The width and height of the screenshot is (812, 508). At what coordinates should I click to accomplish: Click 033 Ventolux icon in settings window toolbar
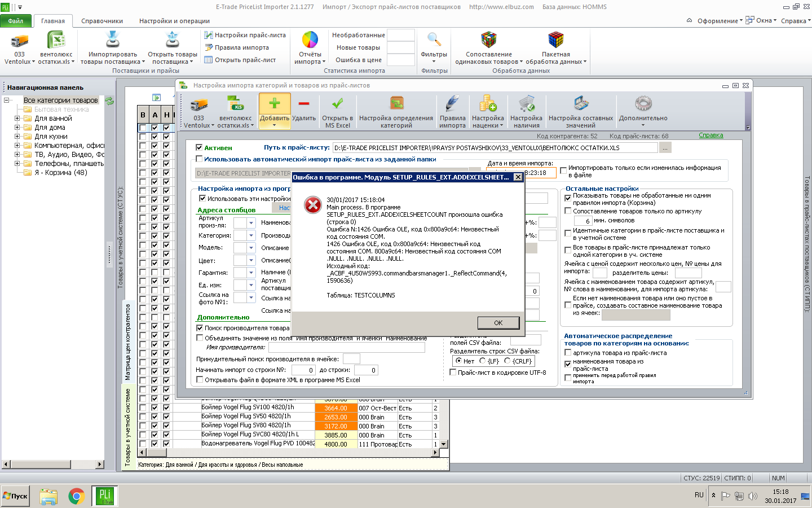[198, 104]
